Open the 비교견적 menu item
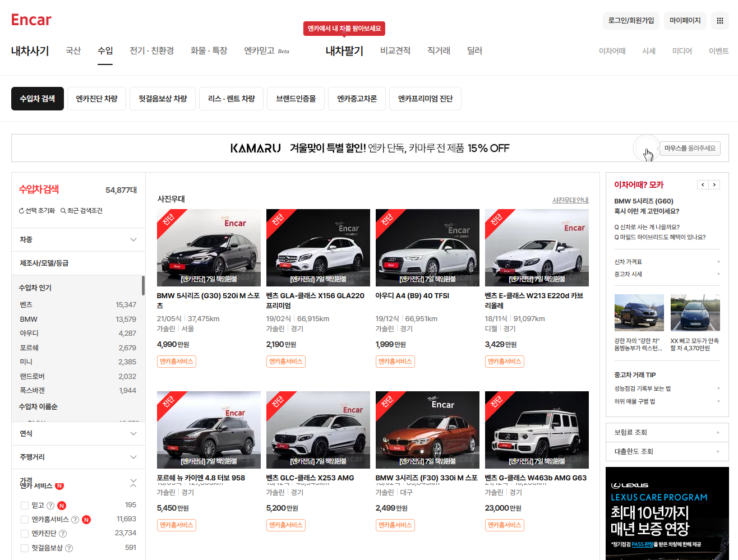 click(x=395, y=50)
